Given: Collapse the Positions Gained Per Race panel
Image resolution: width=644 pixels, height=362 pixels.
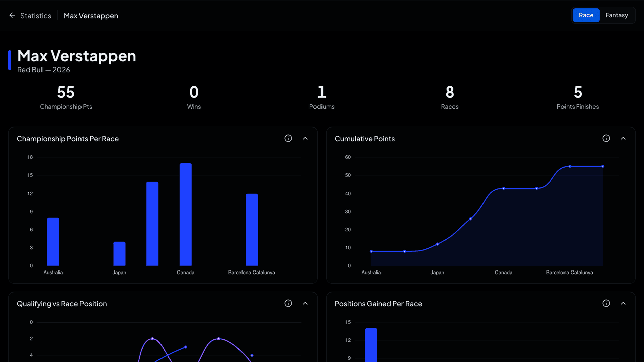Looking at the screenshot, I should click(x=623, y=303).
